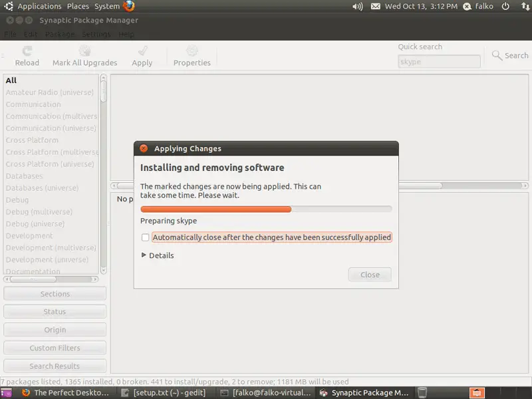Click the network arrows indicator
532x399 pixels.
(525, 6)
